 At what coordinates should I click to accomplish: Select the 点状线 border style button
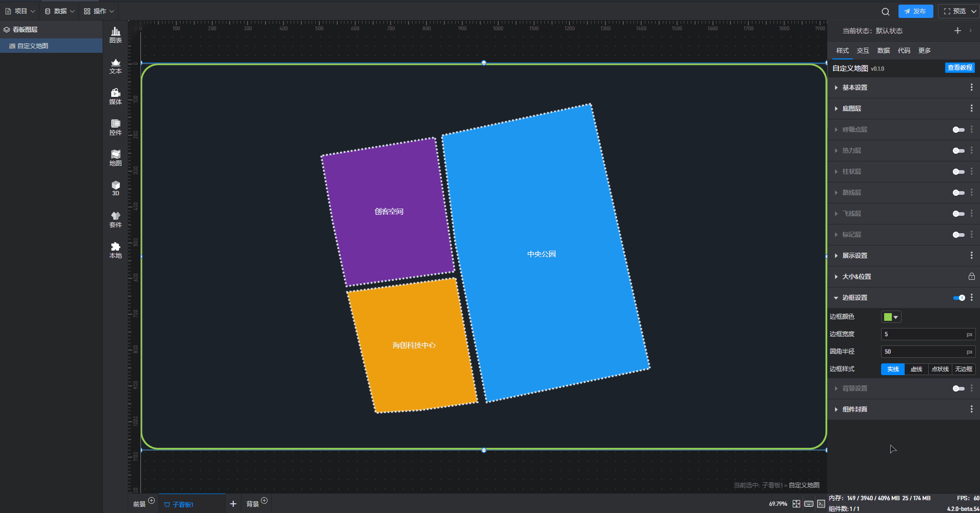940,369
